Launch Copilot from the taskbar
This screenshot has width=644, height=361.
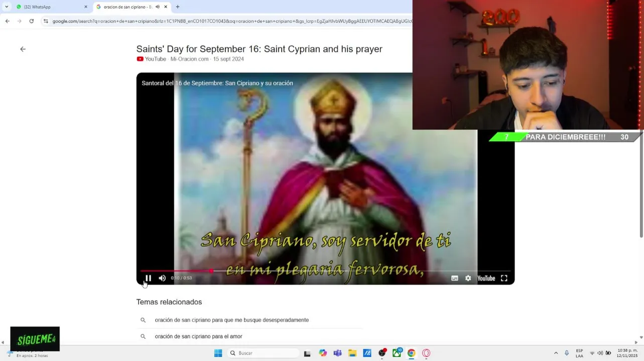coord(323,353)
